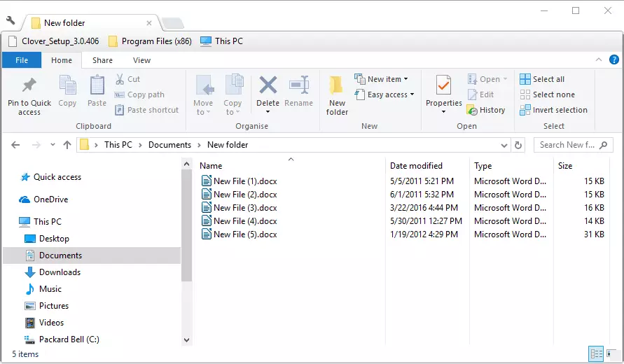Click Select all
The height and width of the screenshot is (364, 624).
(x=542, y=79)
